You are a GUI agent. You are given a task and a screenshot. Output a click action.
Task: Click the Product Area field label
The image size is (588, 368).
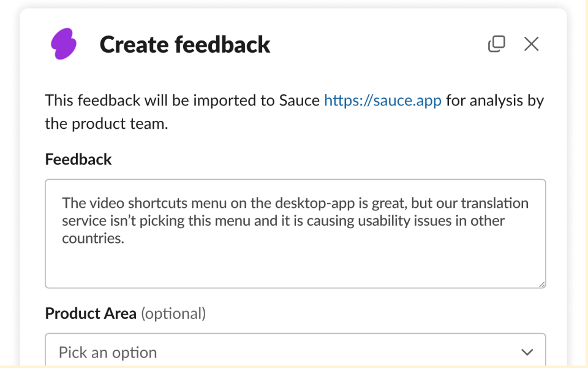[91, 313]
